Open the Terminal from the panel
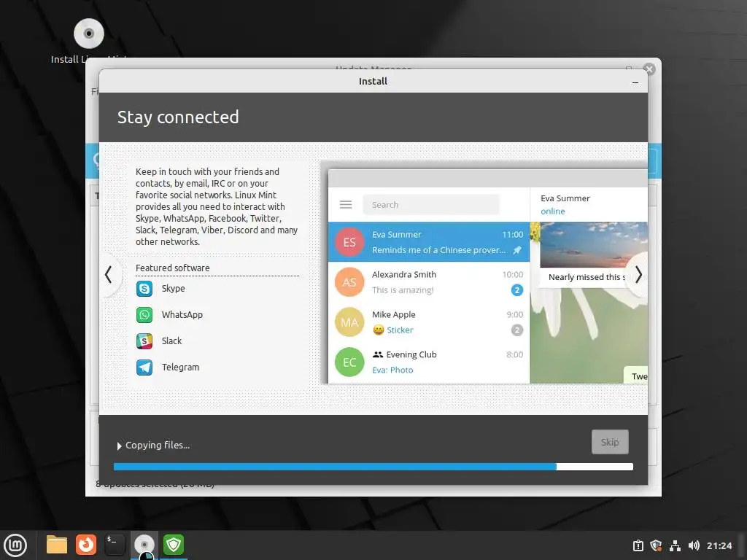This screenshot has height=560, width=747. pos(115,545)
